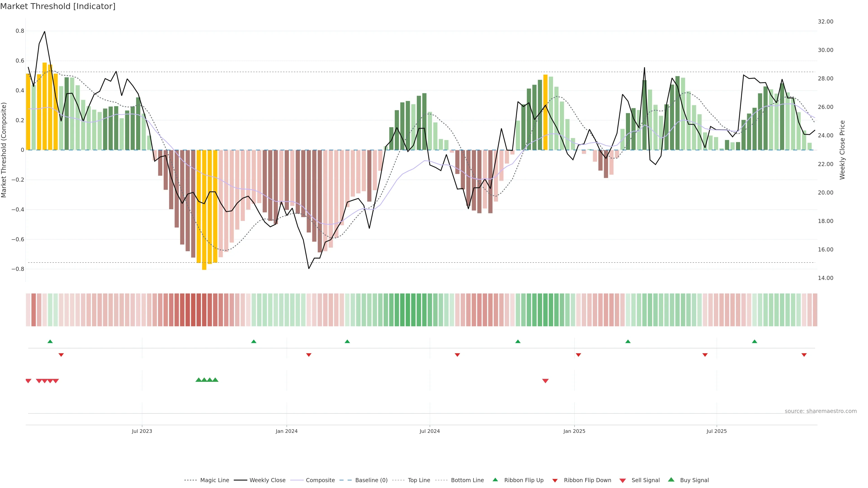
Task: Click the Jan 2025 x-axis label
Action: (x=574, y=431)
